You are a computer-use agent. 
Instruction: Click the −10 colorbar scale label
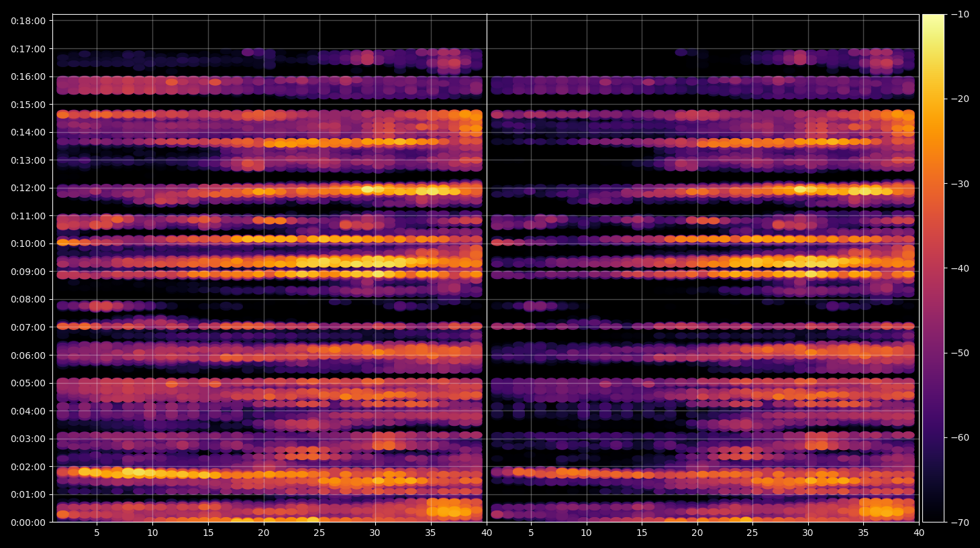coord(960,14)
